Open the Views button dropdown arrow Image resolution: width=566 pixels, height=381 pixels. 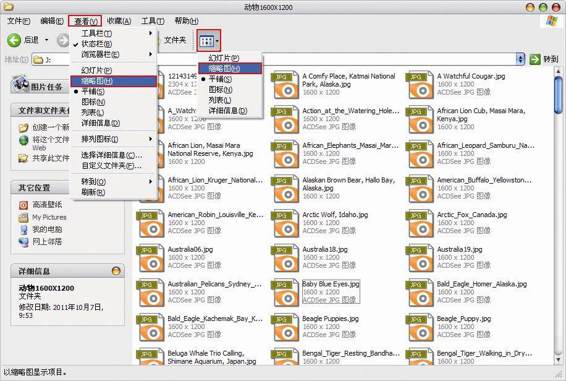click(x=217, y=41)
